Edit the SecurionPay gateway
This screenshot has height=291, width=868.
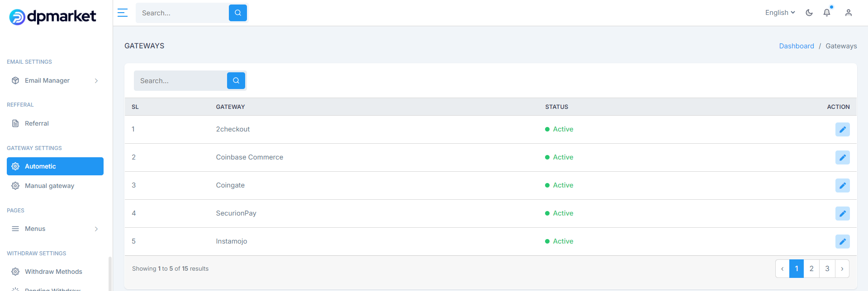pyautogui.click(x=843, y=213)
